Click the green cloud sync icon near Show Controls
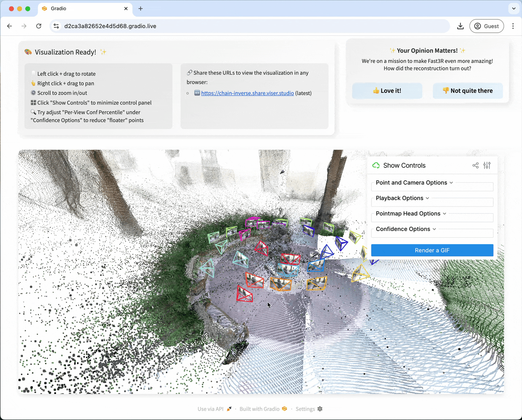 [x=376, y=165]
